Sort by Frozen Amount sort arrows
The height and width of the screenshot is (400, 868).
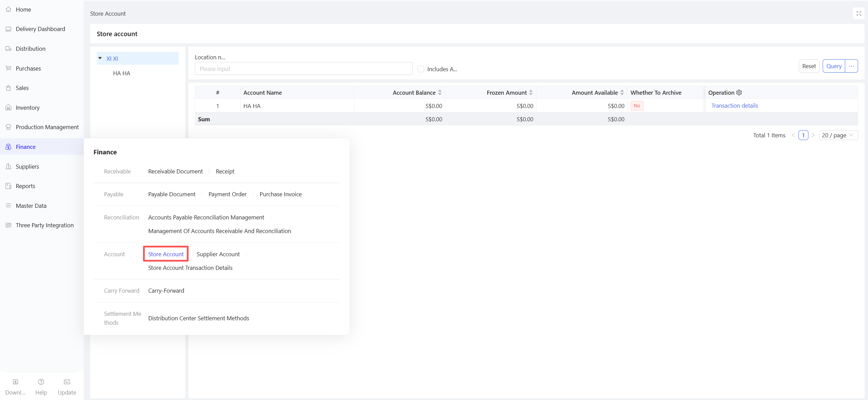531,93
